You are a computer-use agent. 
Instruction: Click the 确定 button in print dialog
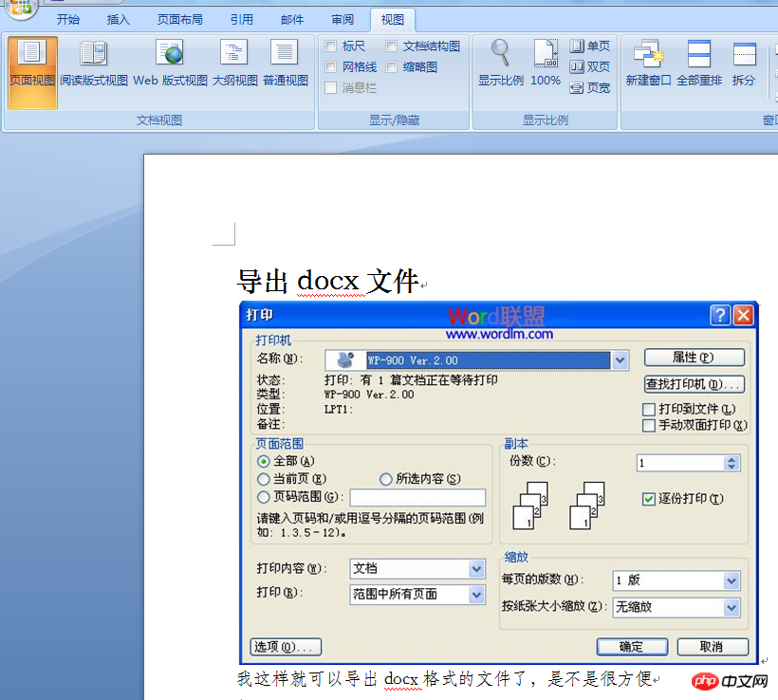tap(632, 647)
